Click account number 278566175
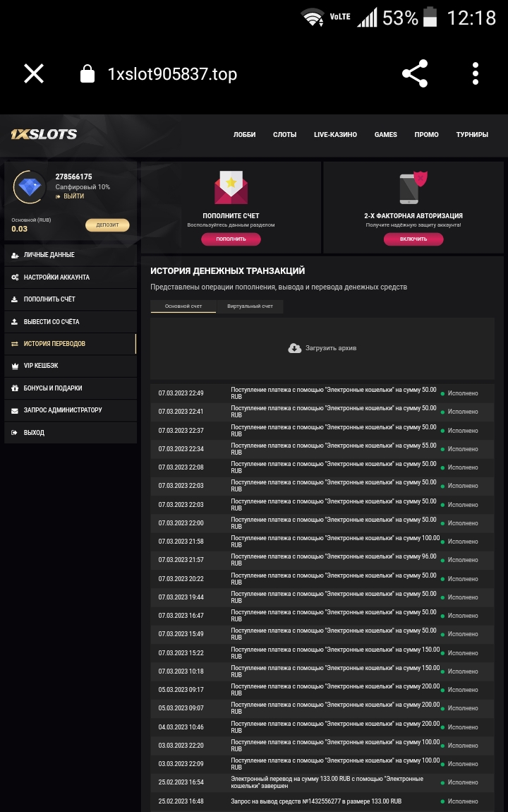Image resolution: width=508 pixels, height=812 pixels. (x=73, y=177)
